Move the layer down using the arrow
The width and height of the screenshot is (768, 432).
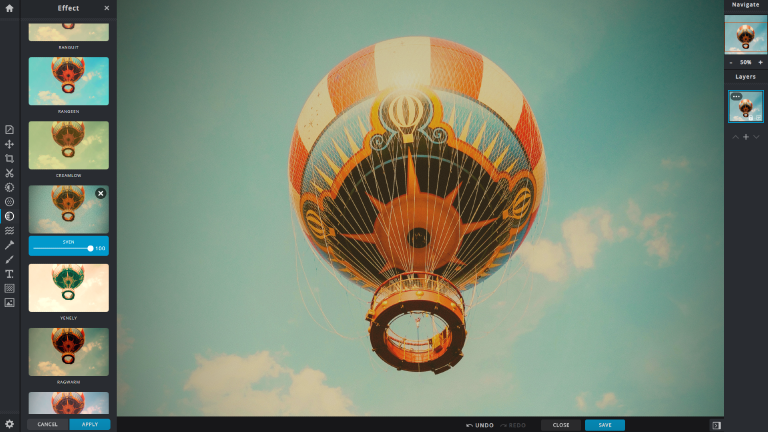(756, 136)
